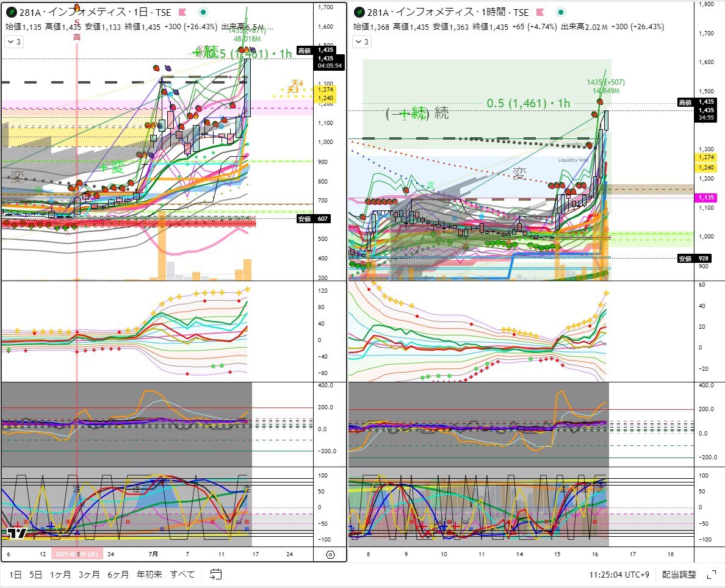Viewport: 725px width, 588px height.
Task: Switch to the 3ヶ月 date range
Action: [x=88, y=575]
